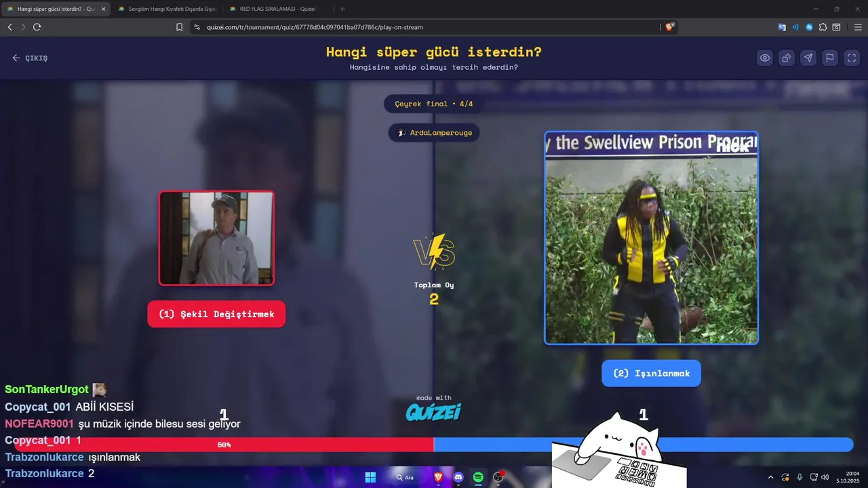Open the Google Translate extension
The height and width of the screenshot is (488, 868).
click(782, 27)
